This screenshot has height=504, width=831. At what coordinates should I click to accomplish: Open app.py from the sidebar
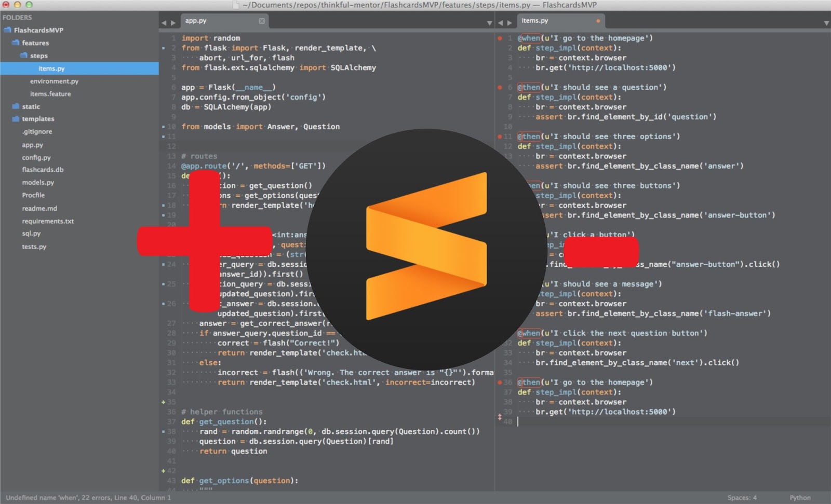(32, 145)
